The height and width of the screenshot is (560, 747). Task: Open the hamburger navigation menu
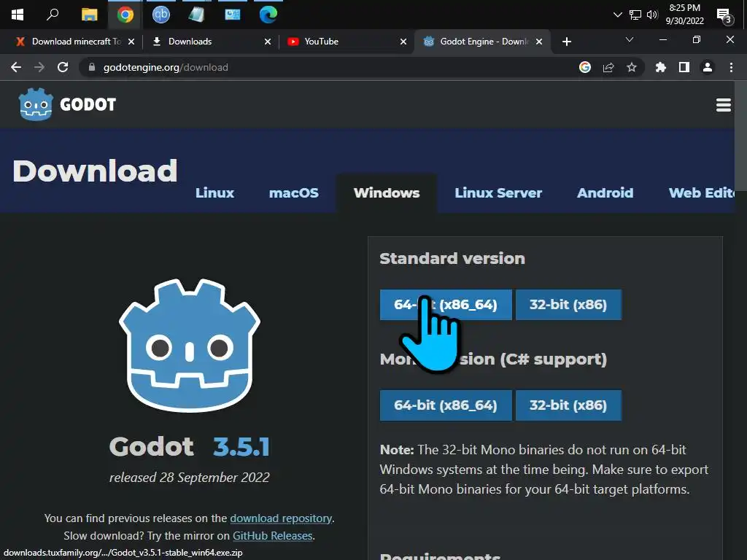(x=723, y=105)
